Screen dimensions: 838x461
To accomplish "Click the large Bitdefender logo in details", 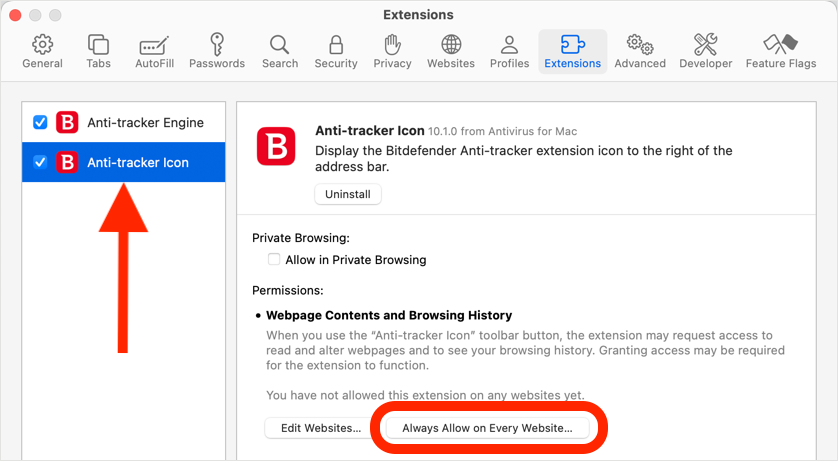I will click(276, 146).
